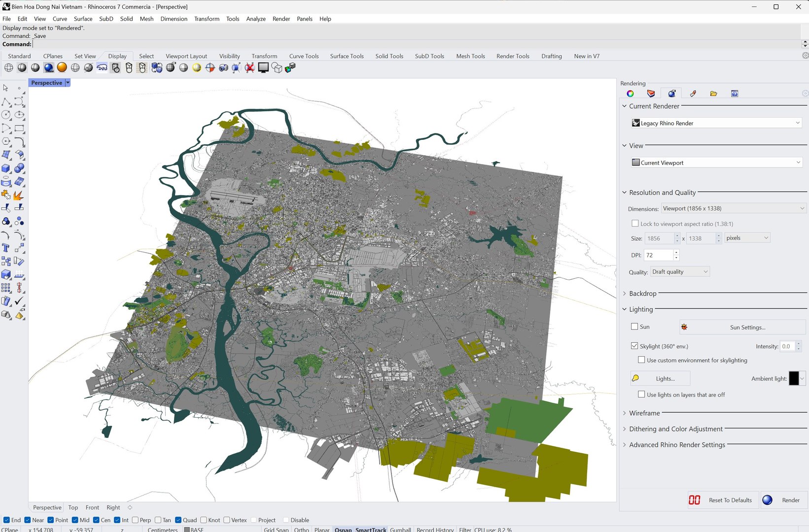Open the Dimensions dropdown
Screen dimensions: 809x532
coord(734,208)
